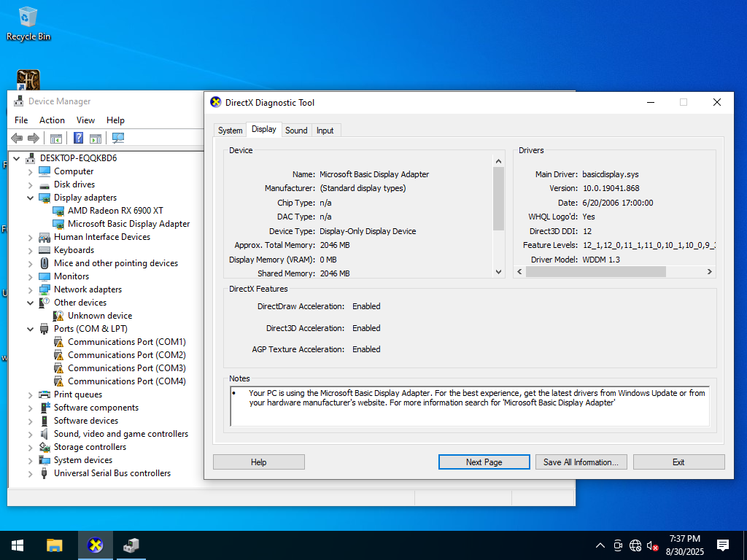Open the Action menu in Device Manager
This screenshot has height=560, width=747.
[x=52, y=120]
